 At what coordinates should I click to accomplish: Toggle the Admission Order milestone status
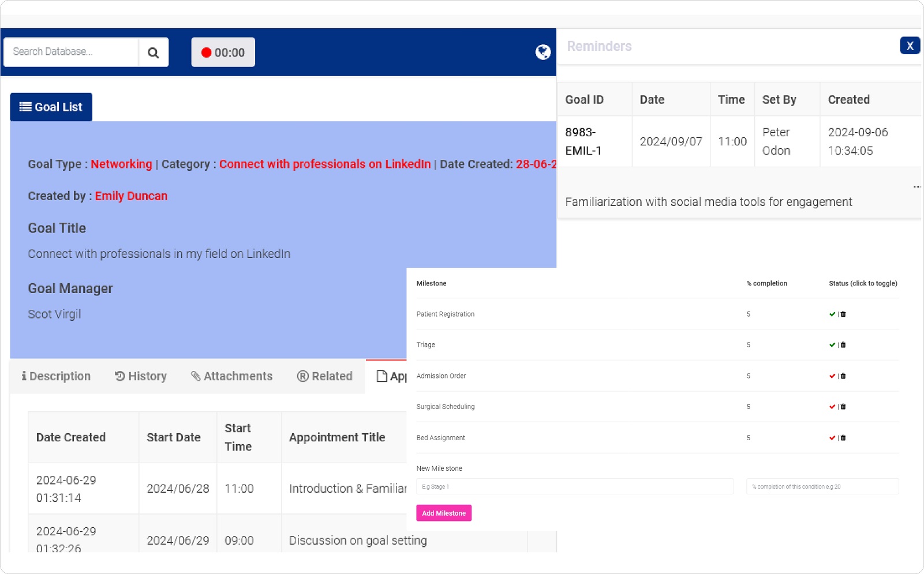(831, 376)
